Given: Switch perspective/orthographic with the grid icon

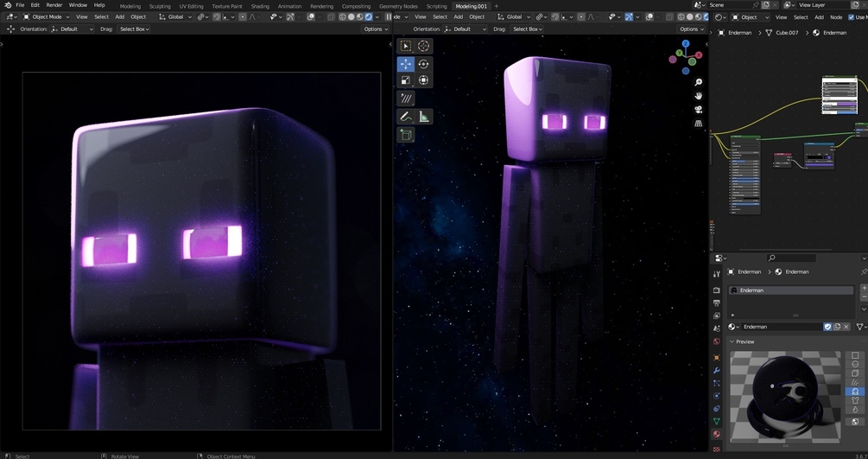Looking at the screenshot, I should (699, 123).
